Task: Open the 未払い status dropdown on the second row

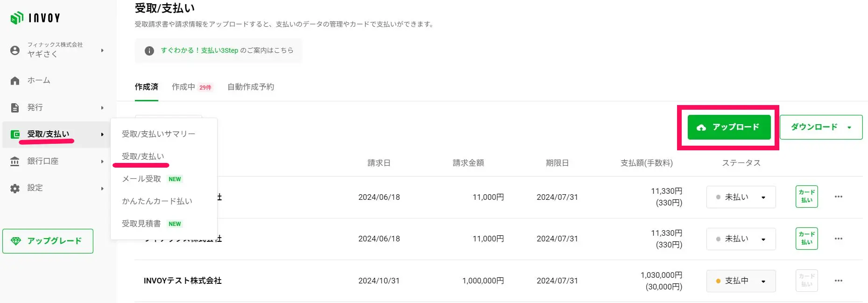Action: tap(741, 239)
